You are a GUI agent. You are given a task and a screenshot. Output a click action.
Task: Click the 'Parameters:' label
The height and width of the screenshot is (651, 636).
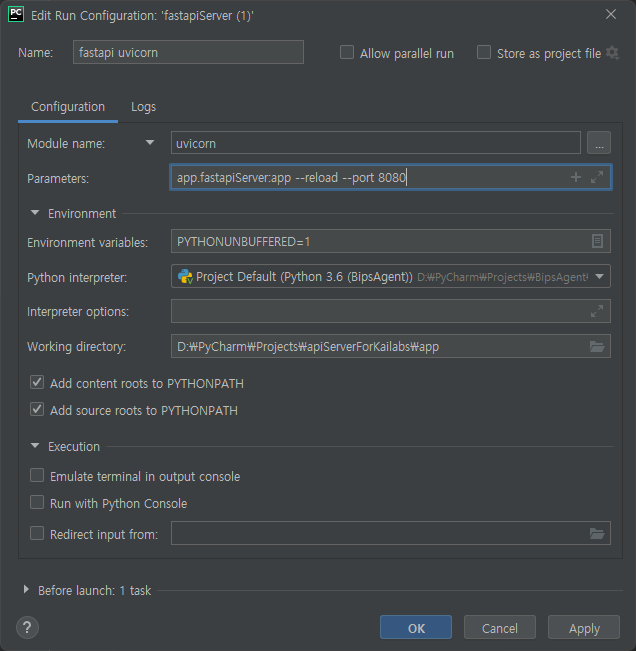[x=58, y=179]
